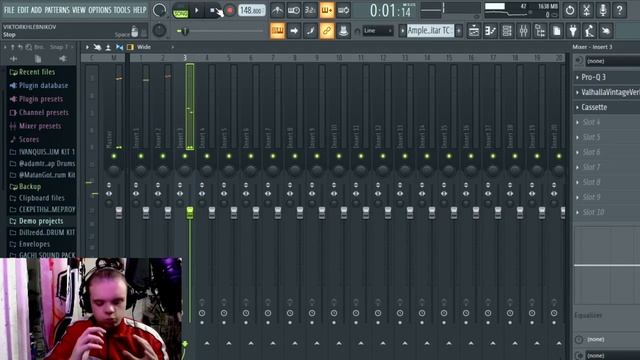Click the 148 tempo field
The image size is (640, 360).
click(x=251, y=10)
